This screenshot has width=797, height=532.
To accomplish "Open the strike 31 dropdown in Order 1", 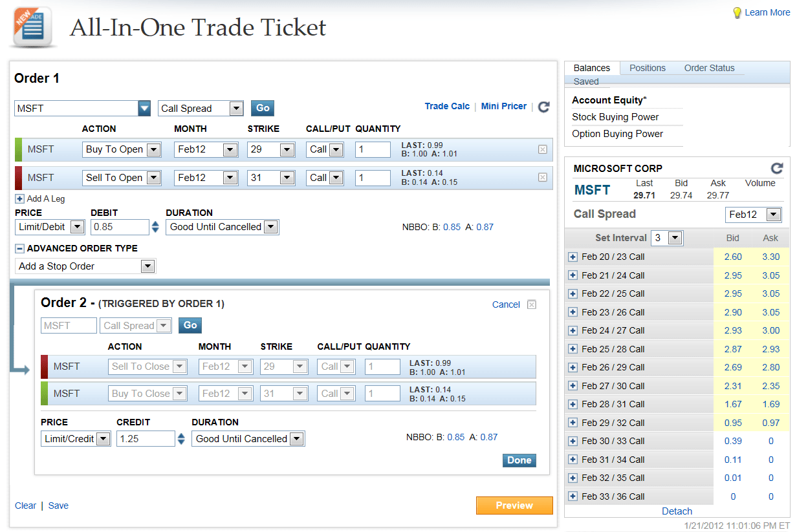I will pyautogui.click(x=287, y=177).
